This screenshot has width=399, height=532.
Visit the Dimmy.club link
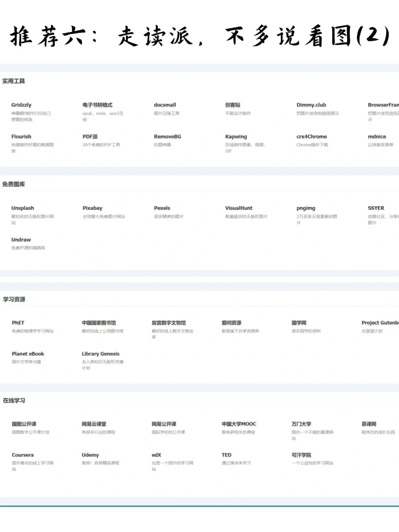(311, 105)
